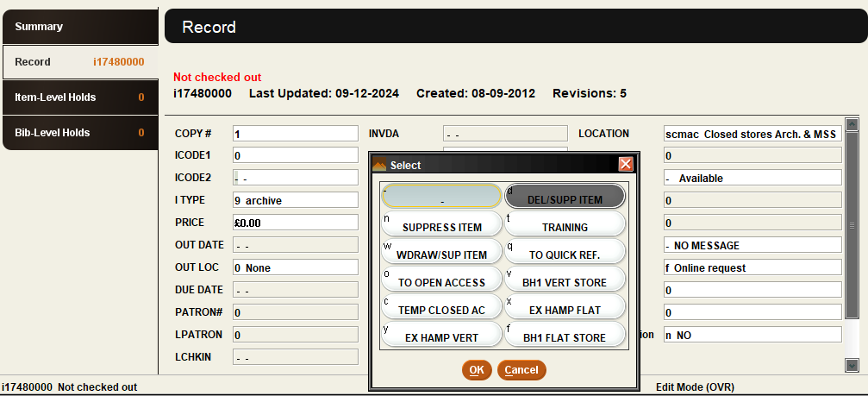The image size is (868, 396).
Task: Select WDRAW/SUP ITEM option
Action: point(441,252)
